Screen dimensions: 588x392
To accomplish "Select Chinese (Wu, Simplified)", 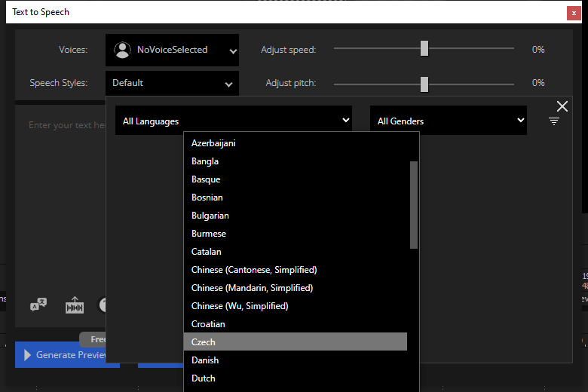I will tap(296, 306).
